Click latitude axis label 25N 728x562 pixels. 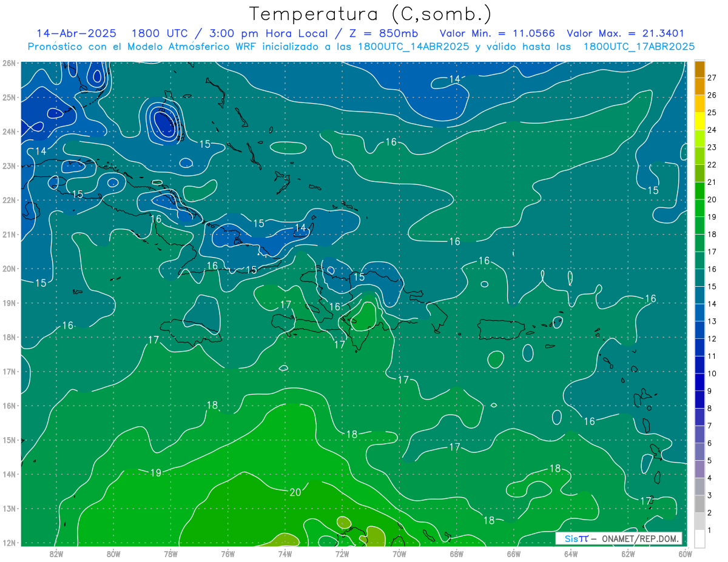pyautogui.click(x=9, y=97)
